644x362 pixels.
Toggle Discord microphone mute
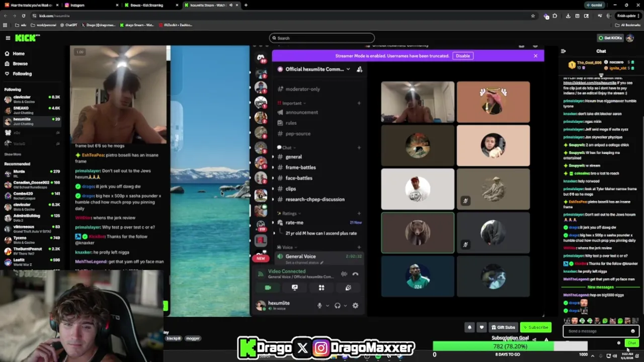coord(319,305)
